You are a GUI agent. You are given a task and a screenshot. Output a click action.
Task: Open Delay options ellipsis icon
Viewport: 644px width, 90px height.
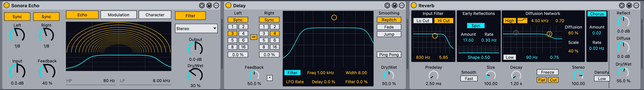point(402,5)
